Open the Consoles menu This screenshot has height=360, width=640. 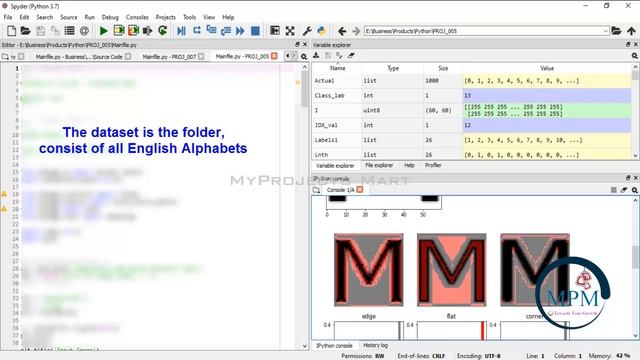tap(137, 17)
